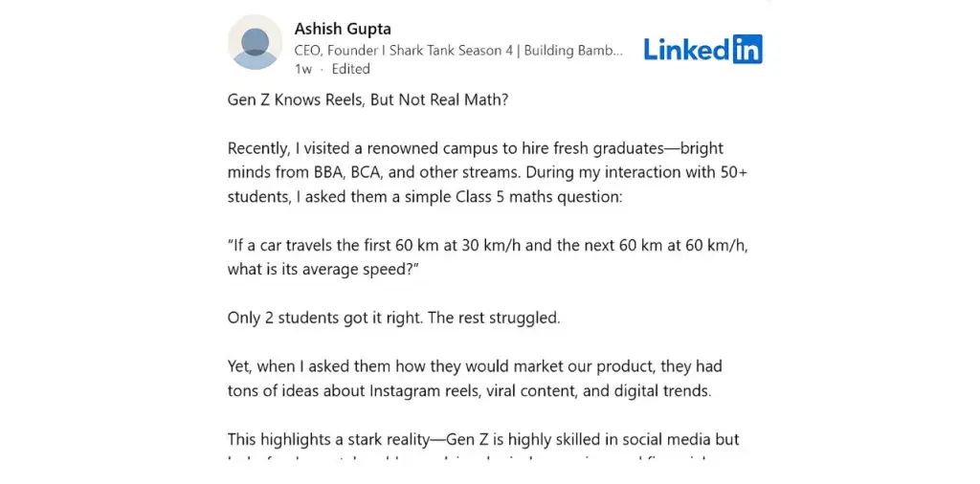The width and height of the screenshot is (980, 484).
Task: Click the 'Yet, when I asked them' line
Action: point(316,366)
